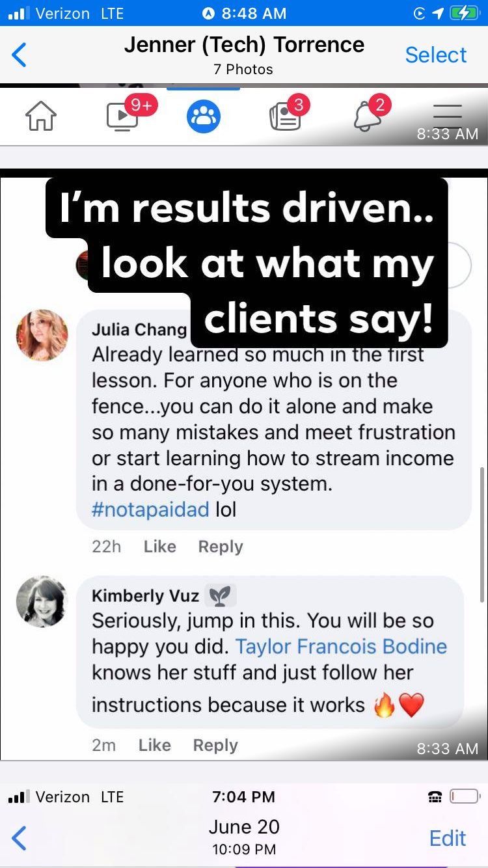Tap Select in the top bar

pos(436,55)
